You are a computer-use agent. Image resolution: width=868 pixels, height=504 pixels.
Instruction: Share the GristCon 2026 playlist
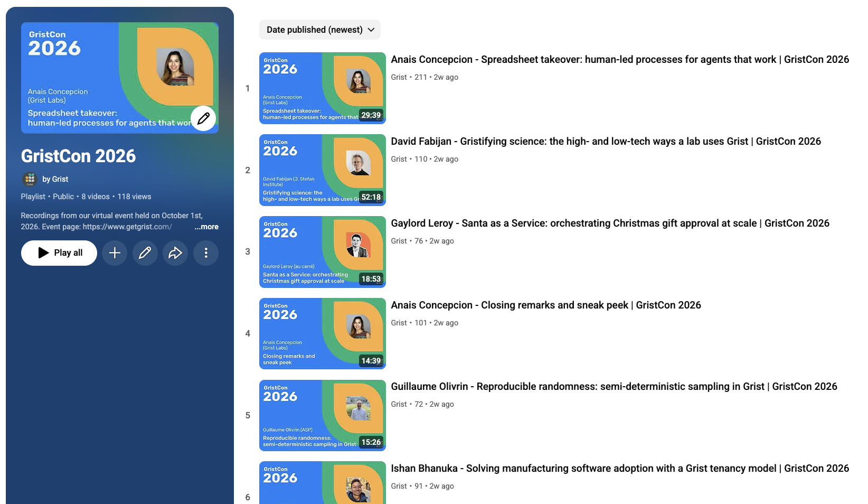[175, 253]
